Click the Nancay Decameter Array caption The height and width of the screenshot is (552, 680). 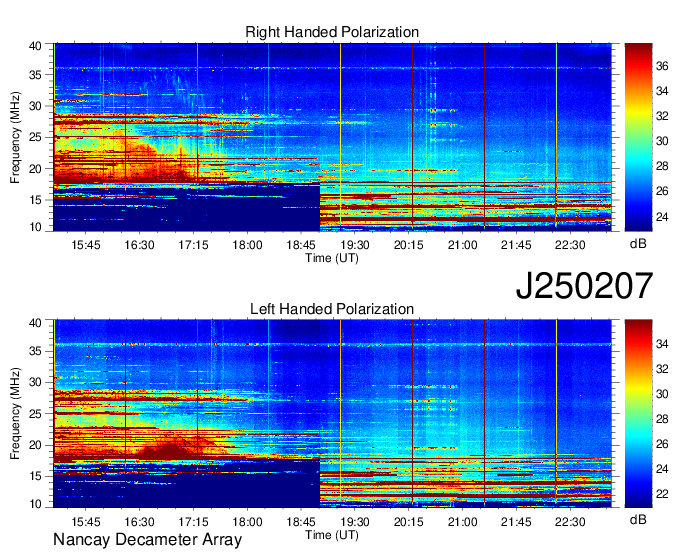(147, 540)
